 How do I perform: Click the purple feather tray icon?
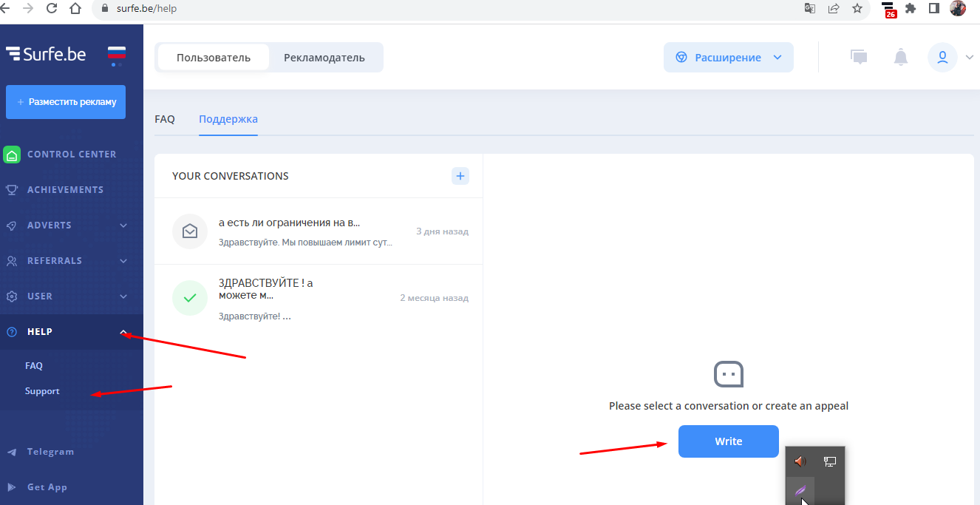click(x=800, y=490)
